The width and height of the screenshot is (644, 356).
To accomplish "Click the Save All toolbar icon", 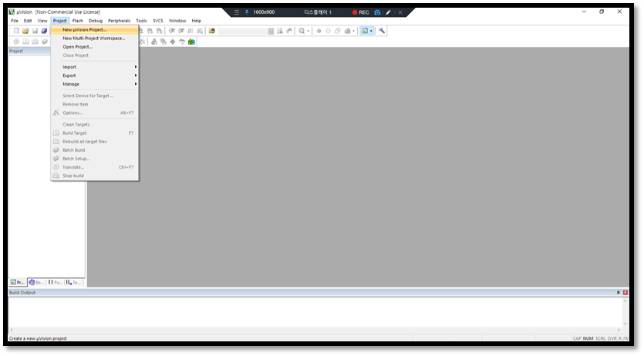I will 45,31.
